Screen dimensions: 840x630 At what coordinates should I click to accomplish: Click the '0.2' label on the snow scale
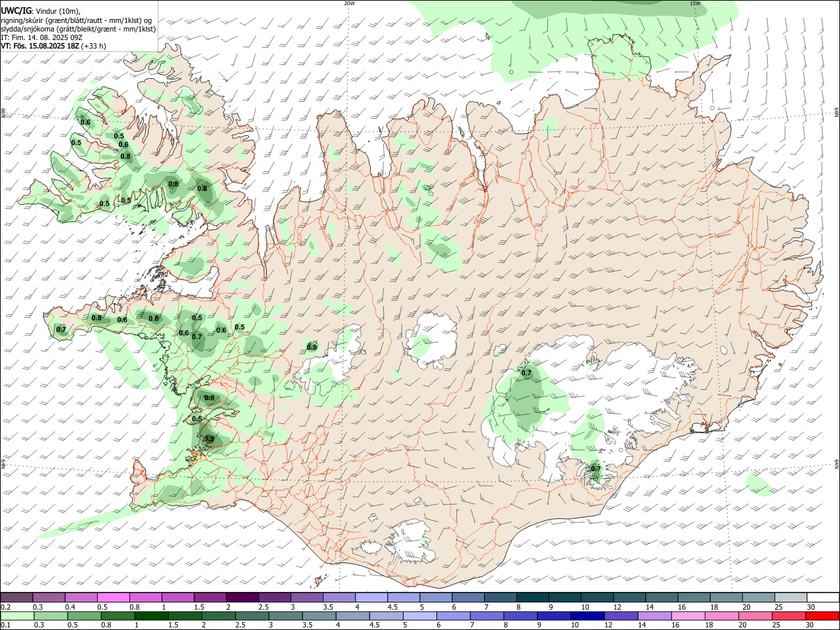point(5,607)
